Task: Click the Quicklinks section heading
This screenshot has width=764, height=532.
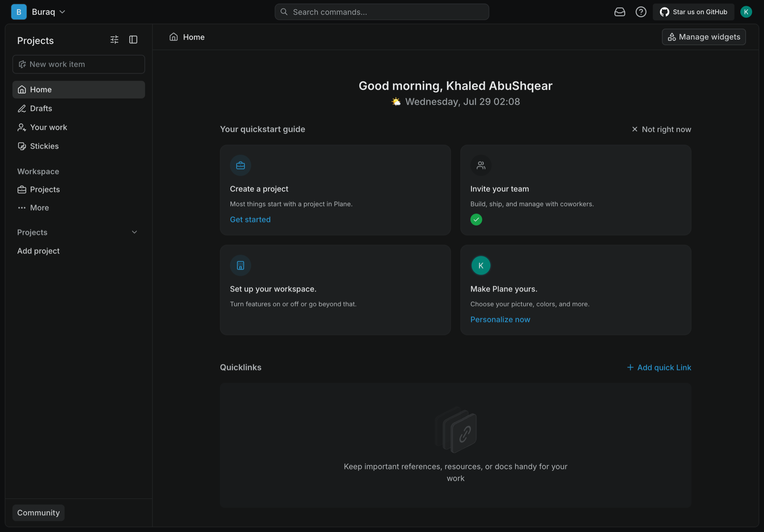Action: 241,367
